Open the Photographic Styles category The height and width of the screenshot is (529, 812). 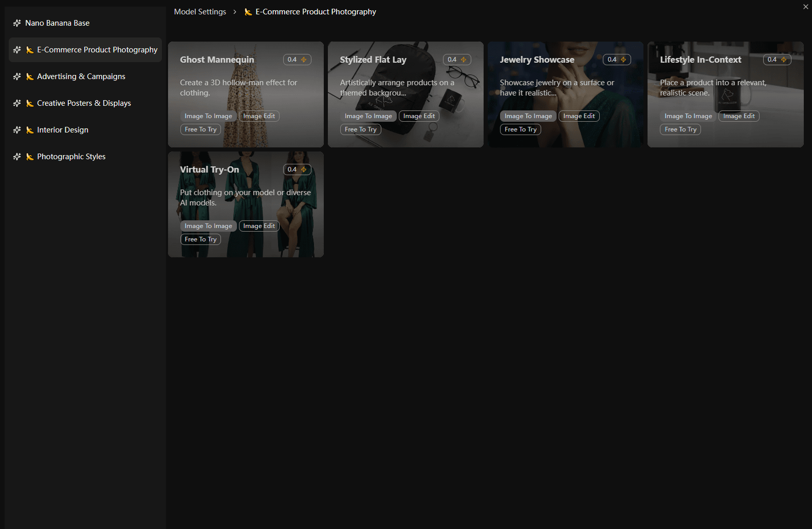[x=85, y=157]
